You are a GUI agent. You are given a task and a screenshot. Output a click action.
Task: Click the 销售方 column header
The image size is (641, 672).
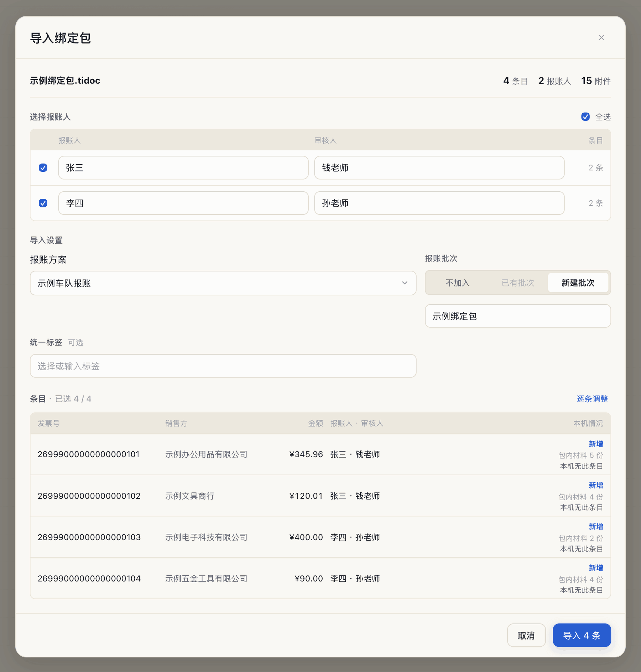(x=176, y=423)
